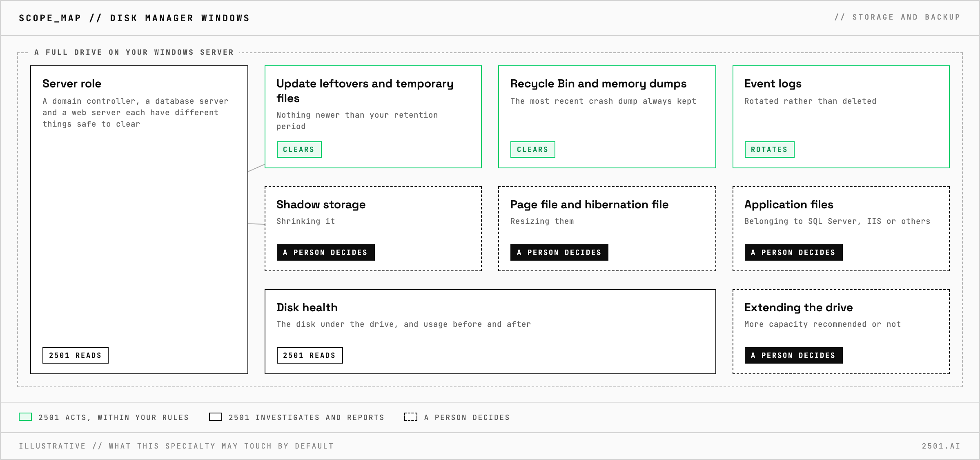Select the CLEARS tag under Recycle Bin card

click(533, 150)
